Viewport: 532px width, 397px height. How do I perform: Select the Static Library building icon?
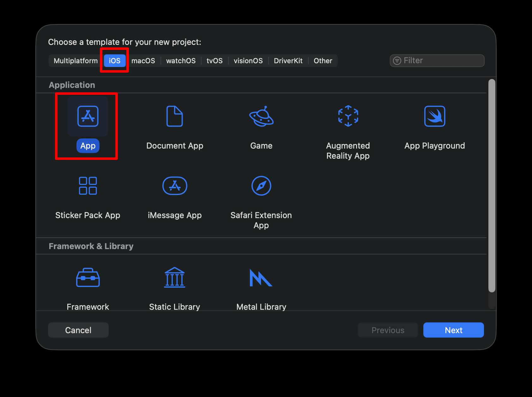pos(175,278)
